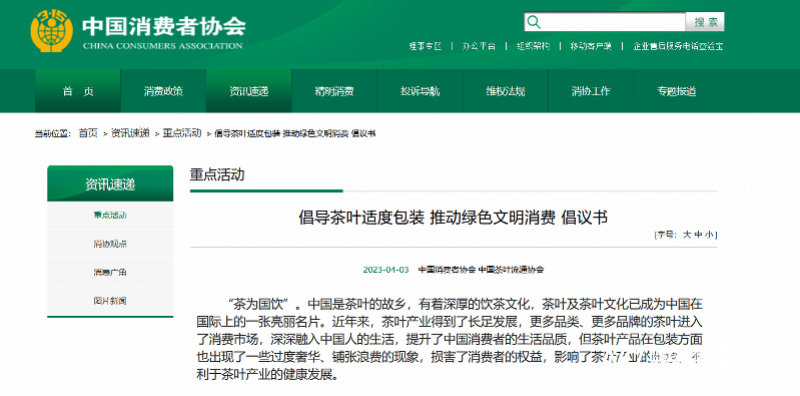Open the 消协工作 navigation item
Image resolution: width=800 pixels, height=396 pixels.
591,91
